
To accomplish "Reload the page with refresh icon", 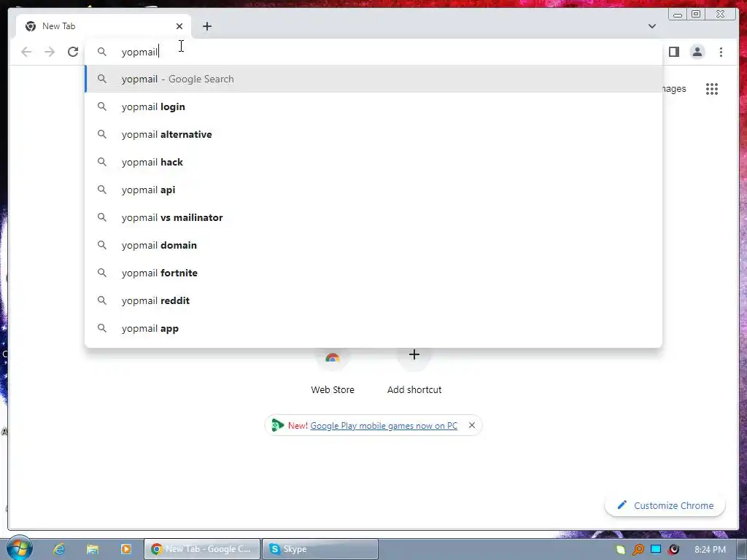I will [73, 52].
